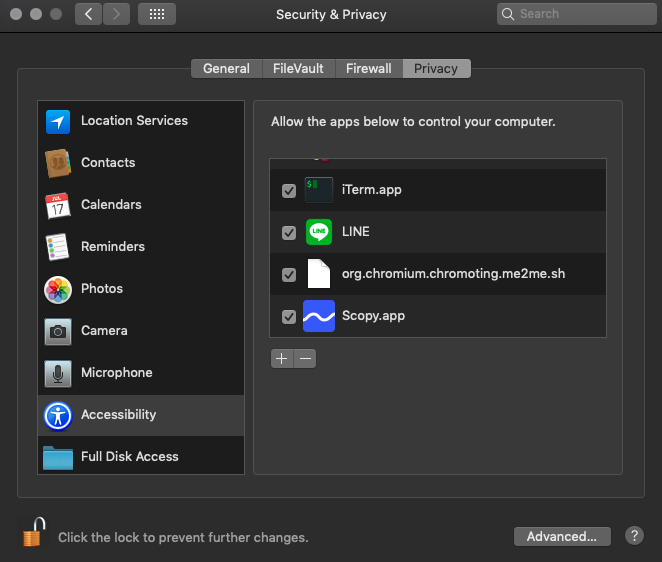This screenshot has width=662, height=562.
Task: Focus the Search field
Action: click(576, 14)
